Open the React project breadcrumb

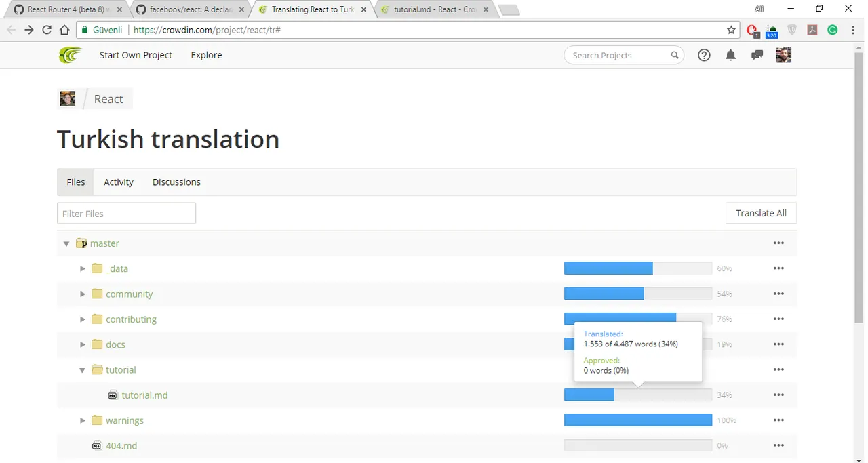pyautogui.click(x=108, y=99)
